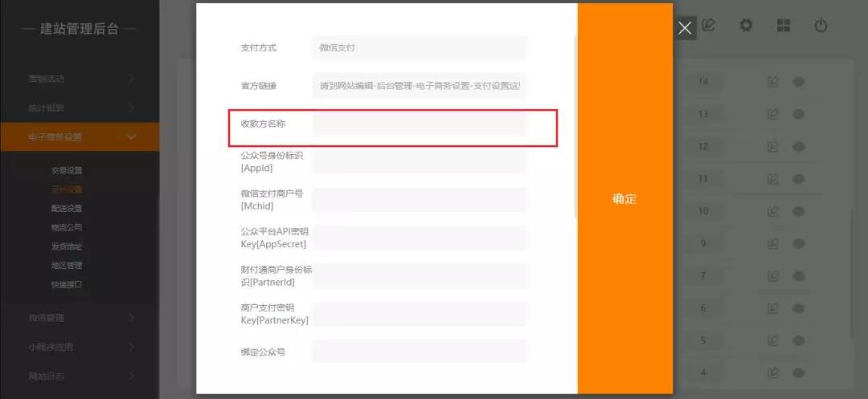Click edit icon in row 14

(773, 82)
